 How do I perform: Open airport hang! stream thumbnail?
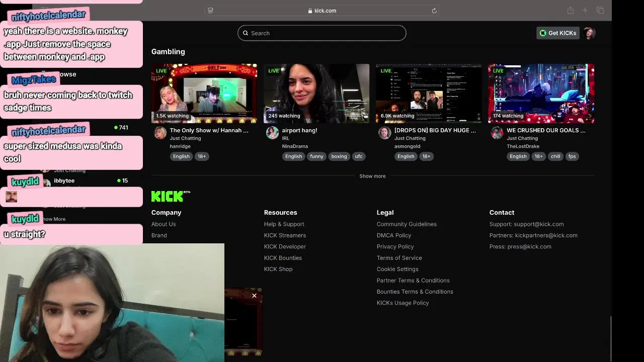[x=316, y=94]
